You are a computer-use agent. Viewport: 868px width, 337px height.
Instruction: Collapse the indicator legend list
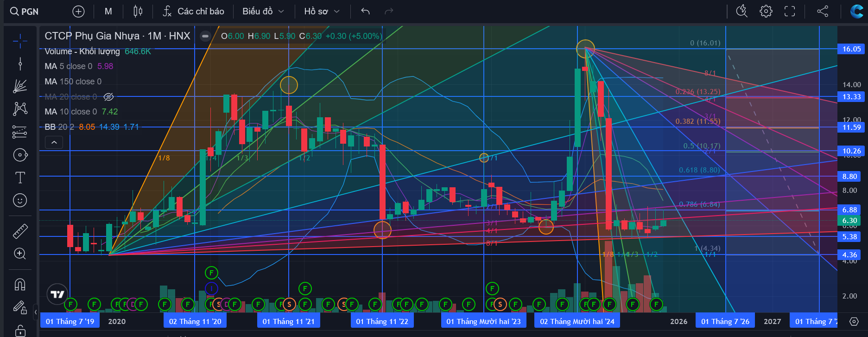[54, 142]
